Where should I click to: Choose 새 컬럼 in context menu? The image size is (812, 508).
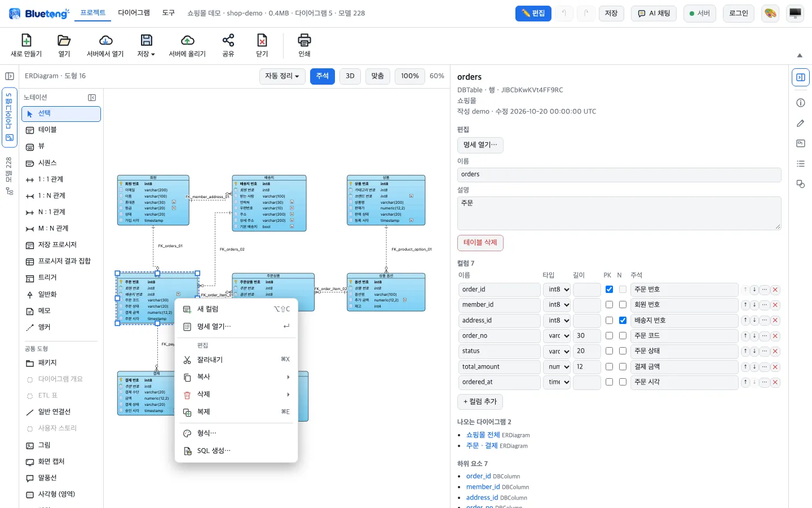[236, 309]
